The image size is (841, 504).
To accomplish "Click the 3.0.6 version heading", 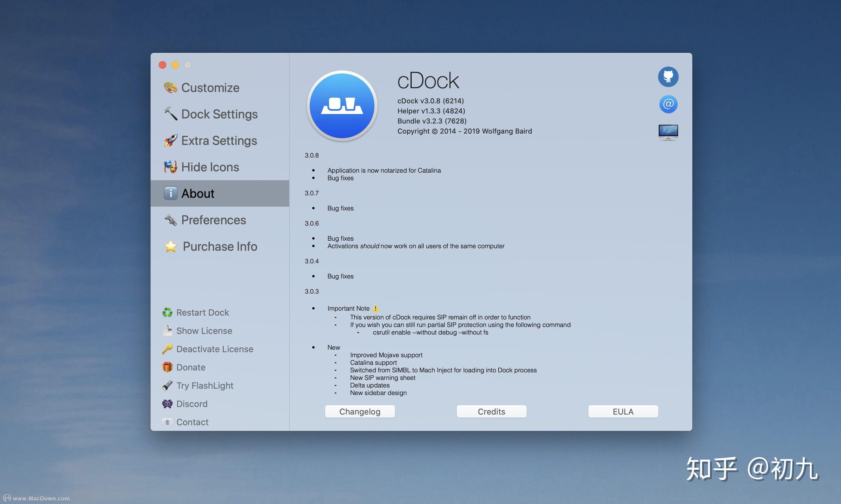I will click(312, 223).
